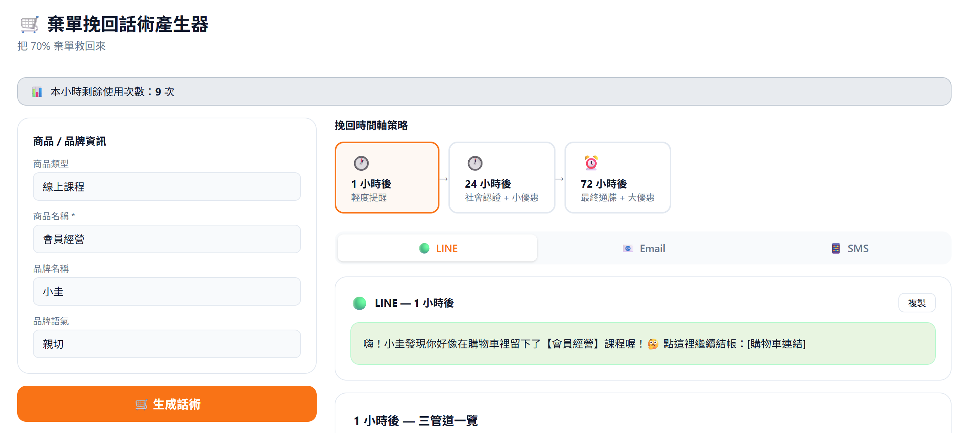Click the green LINE circle icon in the tab
Screen dimensions: 980x433
point(424,249)
